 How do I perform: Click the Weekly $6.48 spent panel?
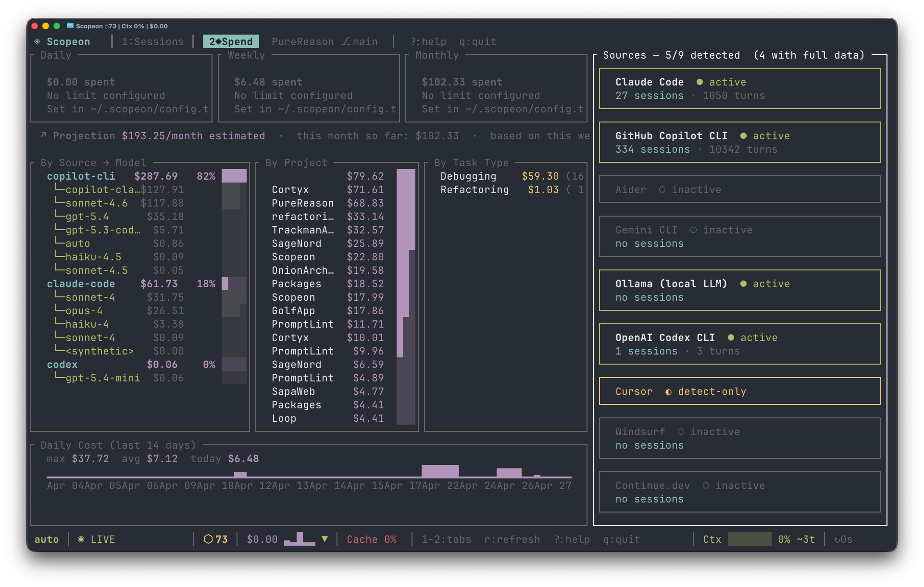point(309,88)
